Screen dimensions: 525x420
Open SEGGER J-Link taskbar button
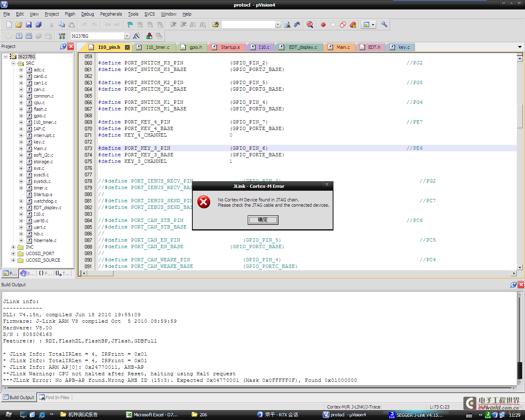[416, 415]
